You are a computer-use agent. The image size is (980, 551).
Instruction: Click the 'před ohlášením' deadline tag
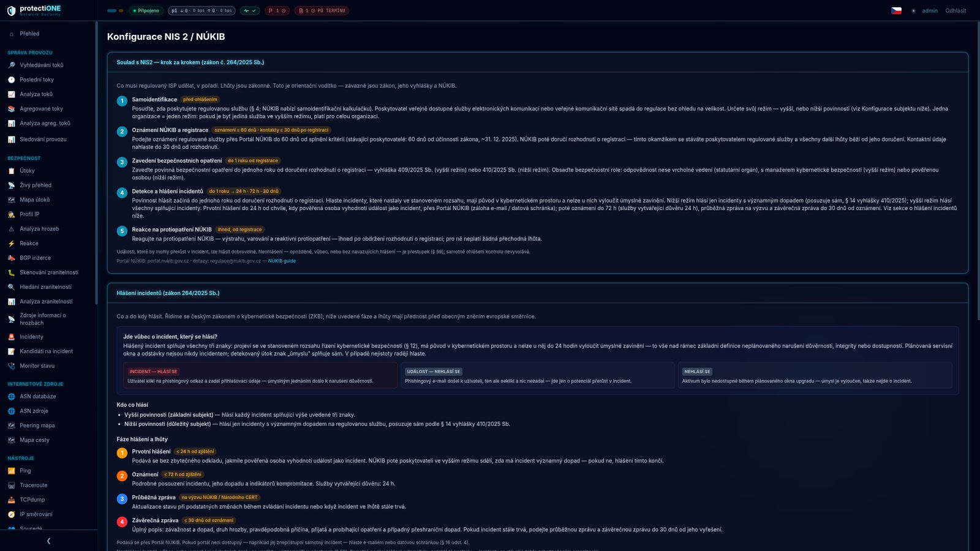click(200, 100)
